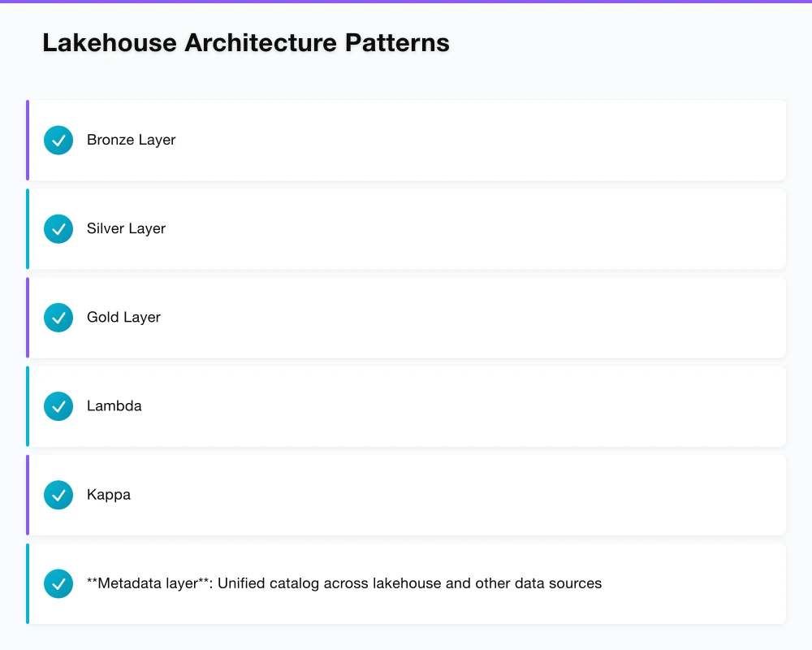This screenshot has width=812, height=650.
Task: Click the Metadata layer unified catalog text
Action: [x=344, y=583]
